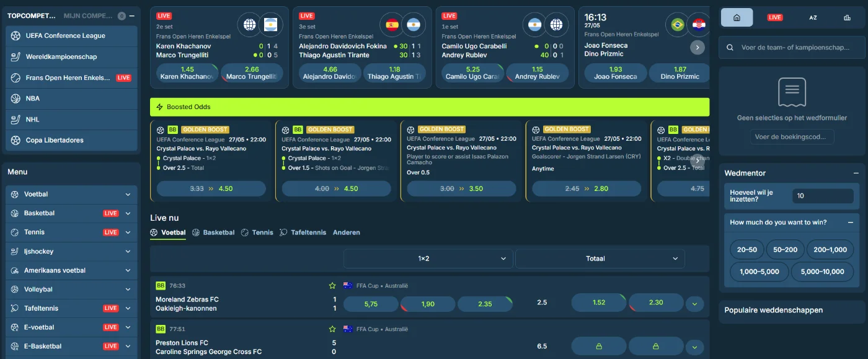Select the Tennis live tab
This screenshot has width=868, height=359.
257,233
